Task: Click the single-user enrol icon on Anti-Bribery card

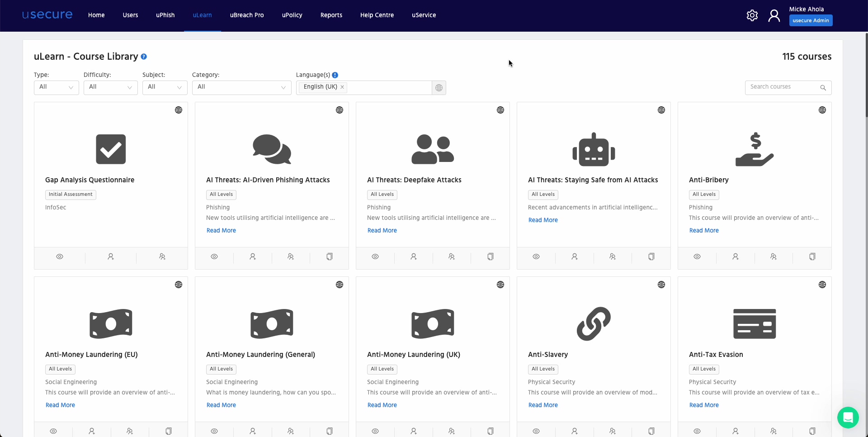Action: (x=736, y=257)
